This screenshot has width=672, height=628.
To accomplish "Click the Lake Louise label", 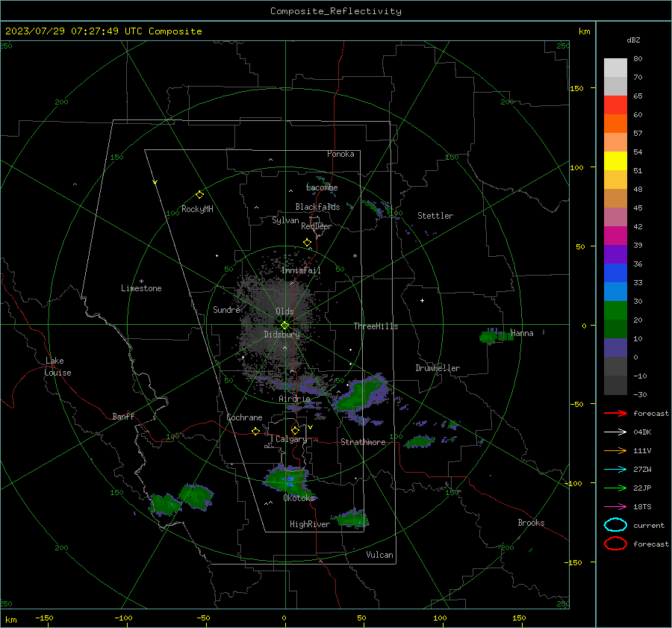I will [58, 367].
